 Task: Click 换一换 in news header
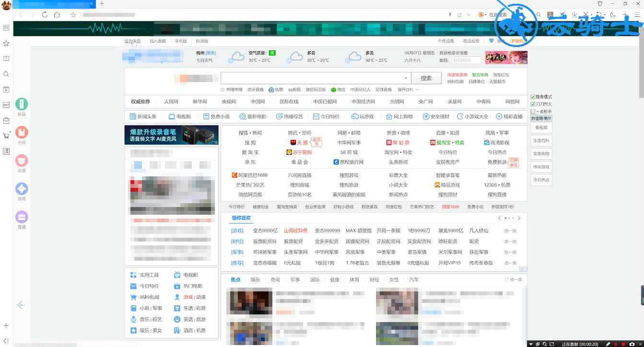pos(513,279)
